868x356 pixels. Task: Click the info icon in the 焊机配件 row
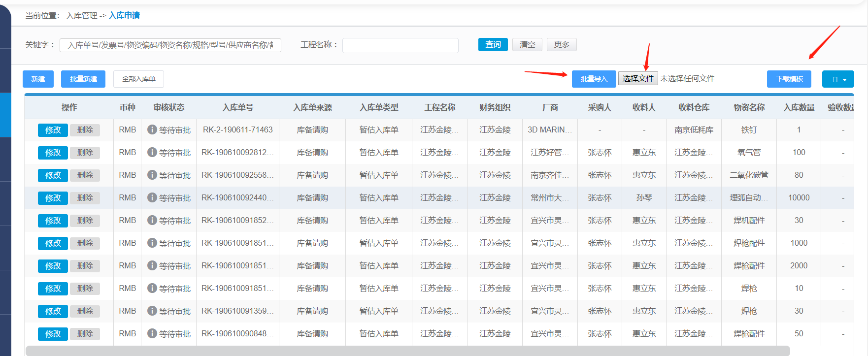coord(152,220)
